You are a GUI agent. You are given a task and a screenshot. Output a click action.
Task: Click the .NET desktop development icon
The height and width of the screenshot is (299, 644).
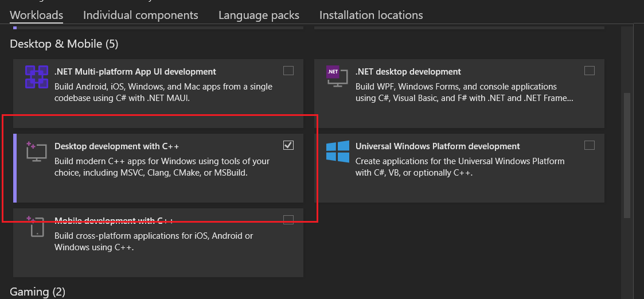tap(337, 76)
